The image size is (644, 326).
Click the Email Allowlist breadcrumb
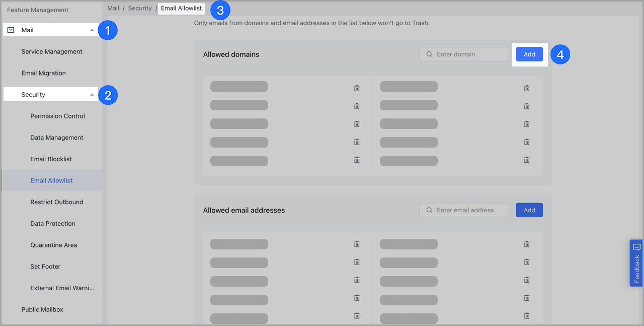coord(182,8)
